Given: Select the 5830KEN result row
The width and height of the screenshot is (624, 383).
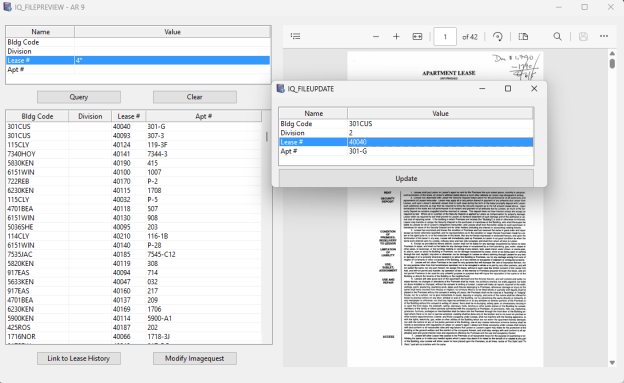Looking at the screenshot, I should click(x=134, y=163).
